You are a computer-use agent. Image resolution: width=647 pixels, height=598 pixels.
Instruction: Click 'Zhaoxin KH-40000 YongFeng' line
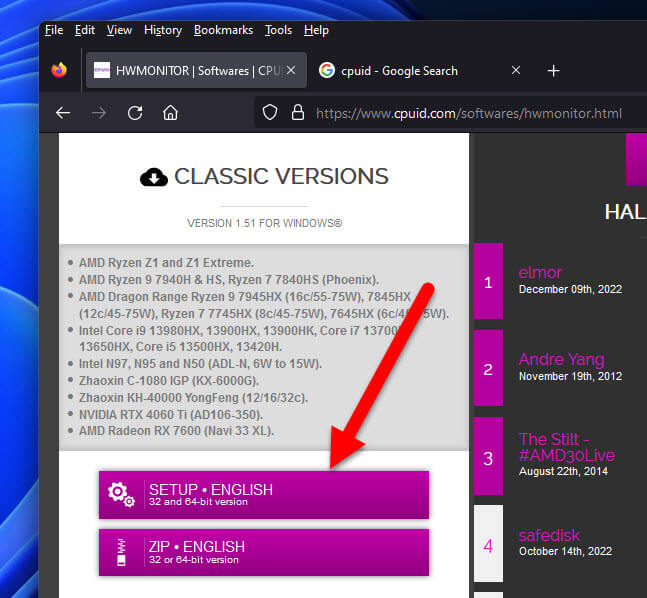pos(193,398)
